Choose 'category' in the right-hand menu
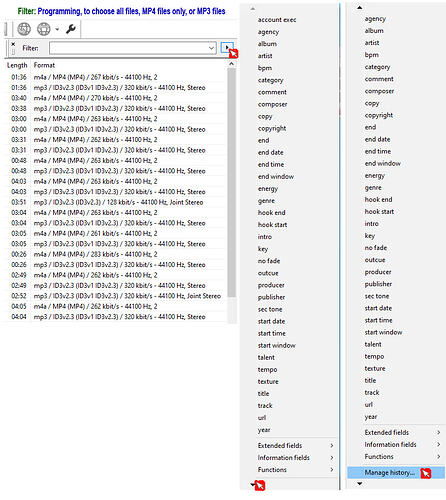Screen dimensions: 446x500 click(x=377, y=67)
